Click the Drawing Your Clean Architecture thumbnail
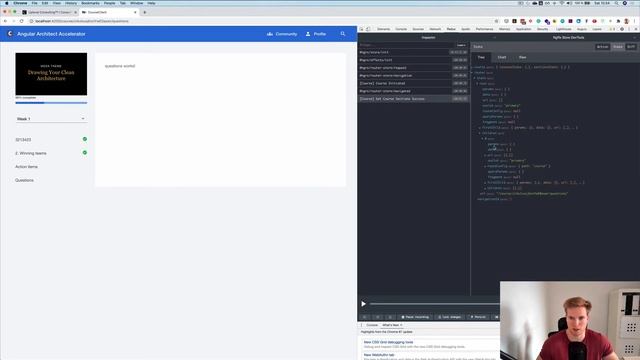Image resolution: width=640 pixels, height=360 pixels. pyautogui.click(x=51, y=74)
